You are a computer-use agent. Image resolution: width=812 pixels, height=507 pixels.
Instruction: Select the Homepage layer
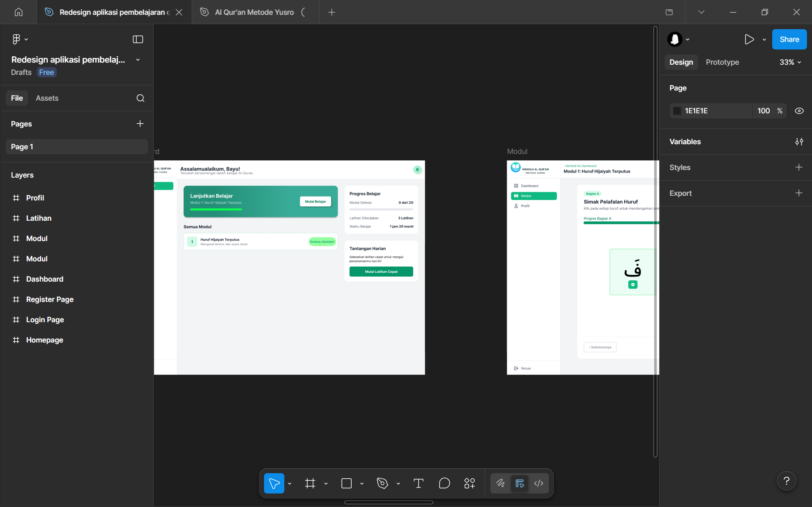[x=44, y=340]
